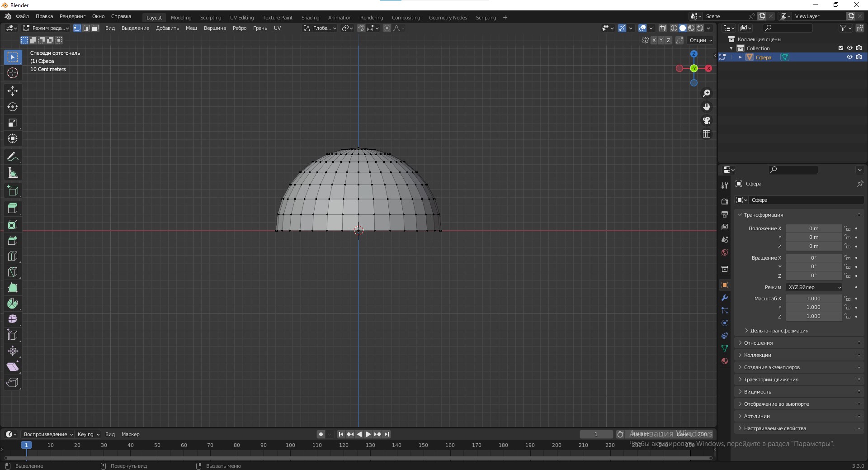Toggle X-ray display
This screenshot has height=470, width=868.
pyautogui.click(x=663, y=28)
